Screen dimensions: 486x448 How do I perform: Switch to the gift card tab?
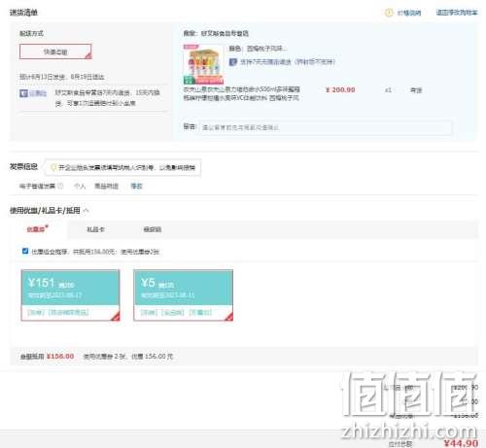coord(95,229)
